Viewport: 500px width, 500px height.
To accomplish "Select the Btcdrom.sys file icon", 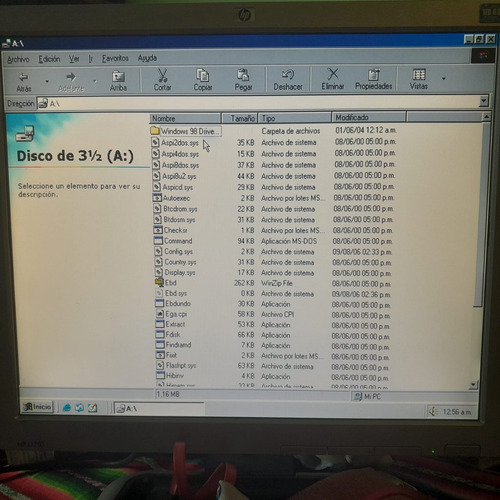I will [x=158, y=209].
